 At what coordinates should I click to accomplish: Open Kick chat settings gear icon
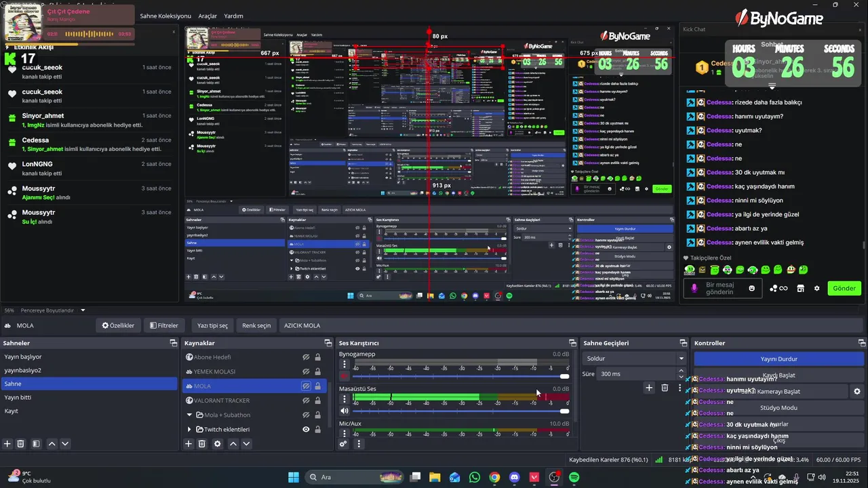click(x=817, y=288)
